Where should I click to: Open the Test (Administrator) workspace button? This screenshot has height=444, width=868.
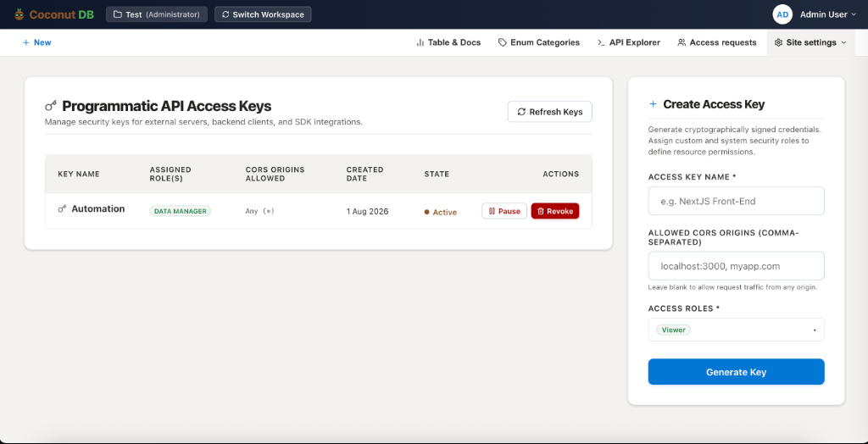157,14
